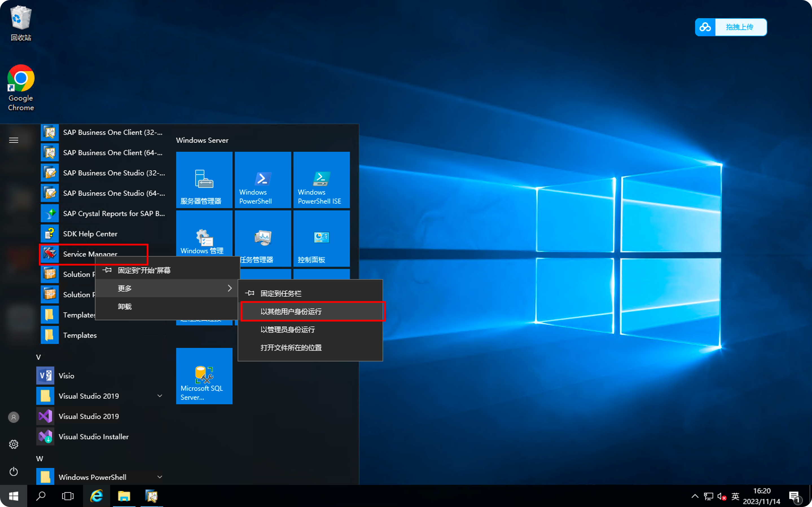The width and height of the screenshot is (812, 507).
Task: Open Google Chrome desktop shortcut
Action: [21, 88]
